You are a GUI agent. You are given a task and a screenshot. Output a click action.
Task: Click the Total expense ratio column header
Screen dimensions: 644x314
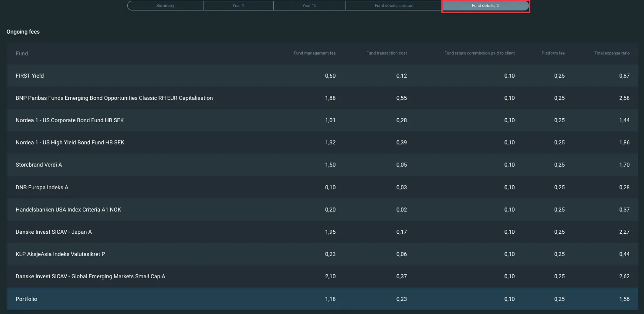tap(612, 53)
